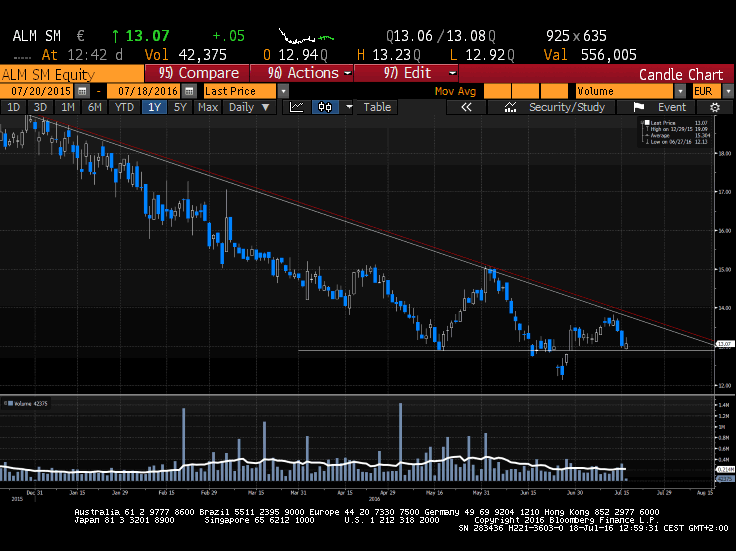Edit the end date 07/18/2016 field

(x=145, y=91)
